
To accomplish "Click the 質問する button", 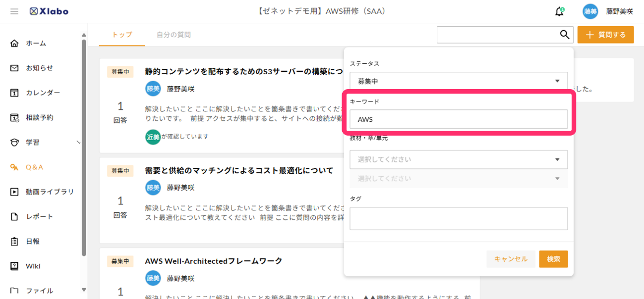I will 605,35.
